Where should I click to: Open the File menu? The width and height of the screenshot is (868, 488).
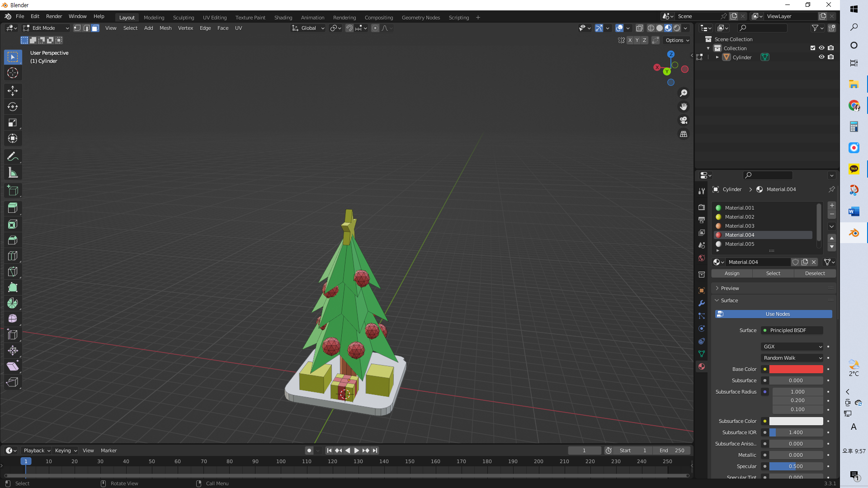(20, 16)
